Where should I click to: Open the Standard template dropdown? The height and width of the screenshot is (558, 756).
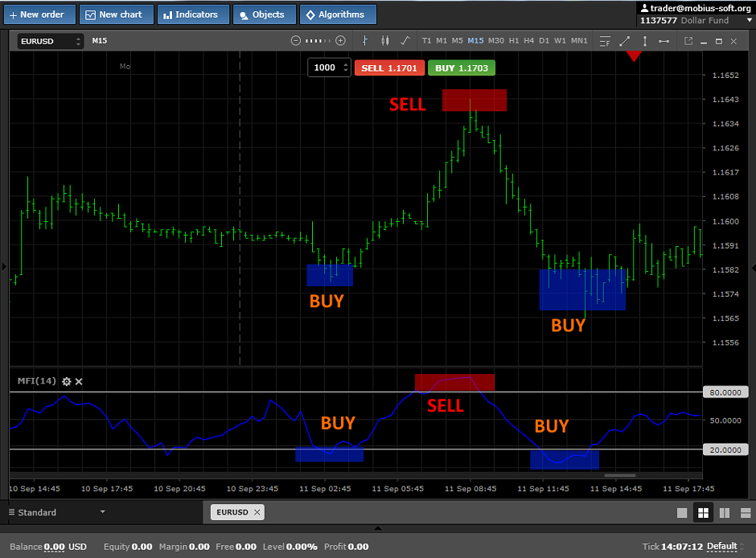click(57, 512)
